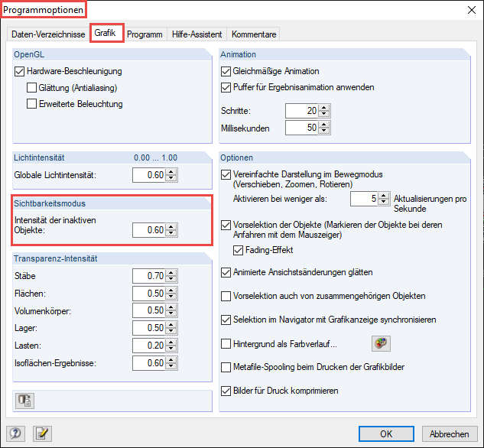Click the Globale Lichtintensität input field
484x448 pixels.
149,175
